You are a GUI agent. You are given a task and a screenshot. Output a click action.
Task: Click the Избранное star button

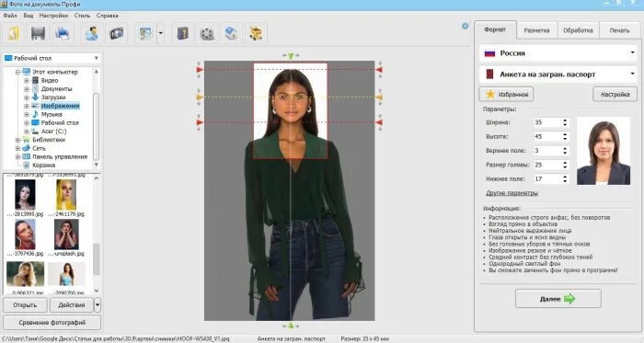[506, 95]
